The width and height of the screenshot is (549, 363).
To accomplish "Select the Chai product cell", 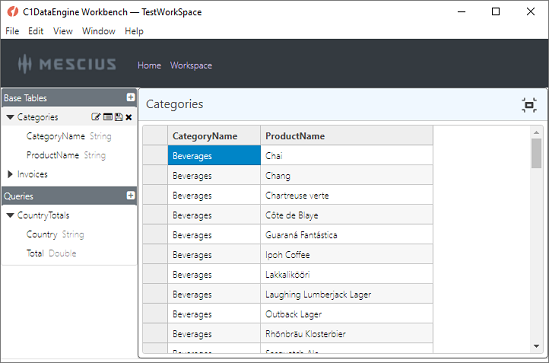I will click(347, 155).
